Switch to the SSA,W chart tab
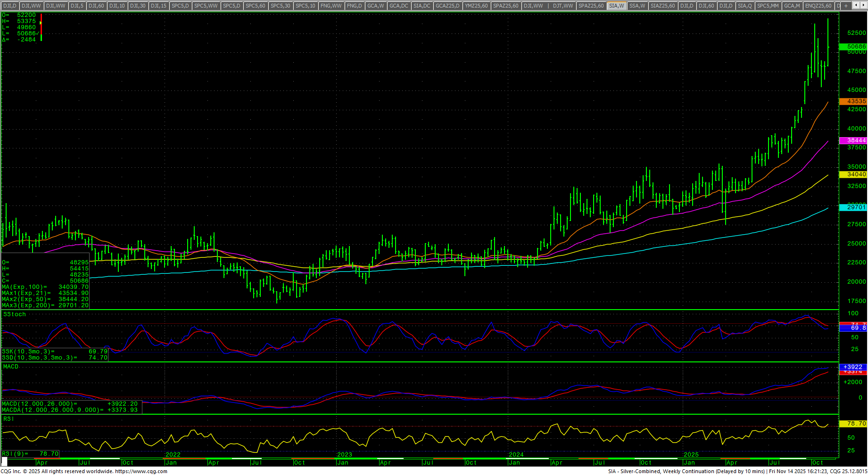 (637, 6)
